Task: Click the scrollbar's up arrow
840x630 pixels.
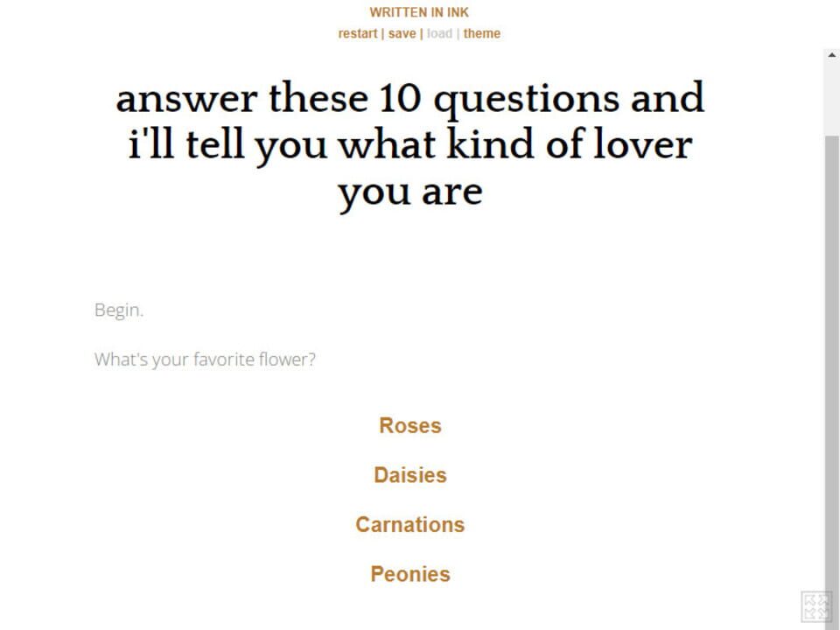Action: click(x=830, y=55)
